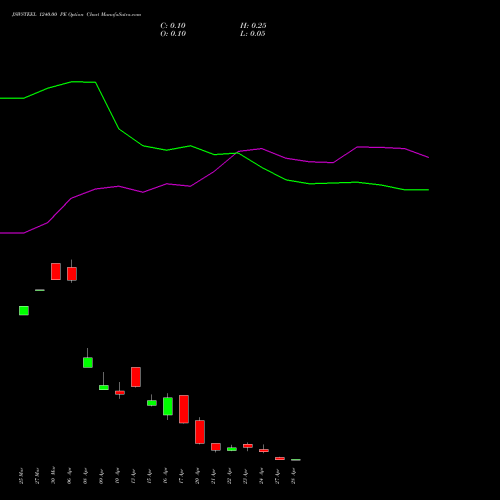500x500 pixels.
Task: Click the green candle for 08 Apr
Action: point(88,362)
